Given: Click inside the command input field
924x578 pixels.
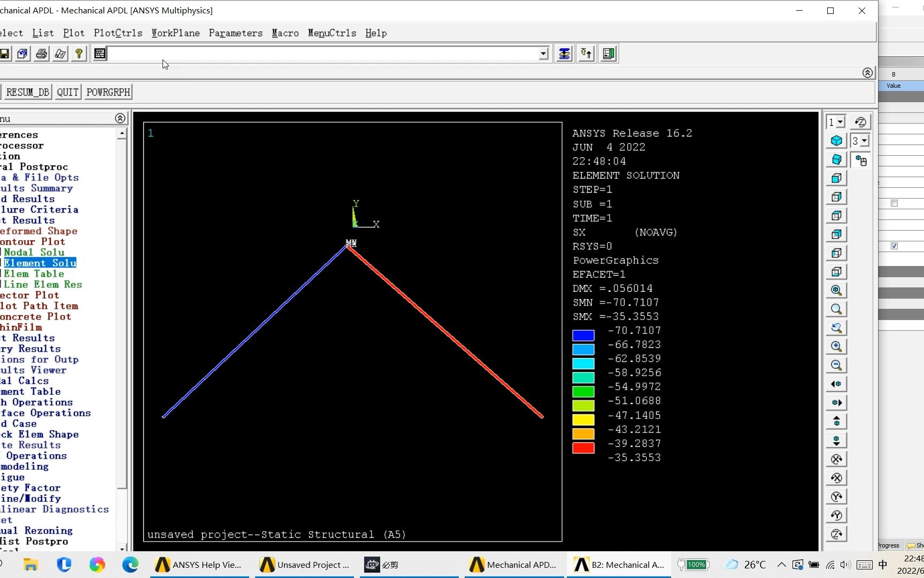Looking at the screenshot, I should [321, 54].
